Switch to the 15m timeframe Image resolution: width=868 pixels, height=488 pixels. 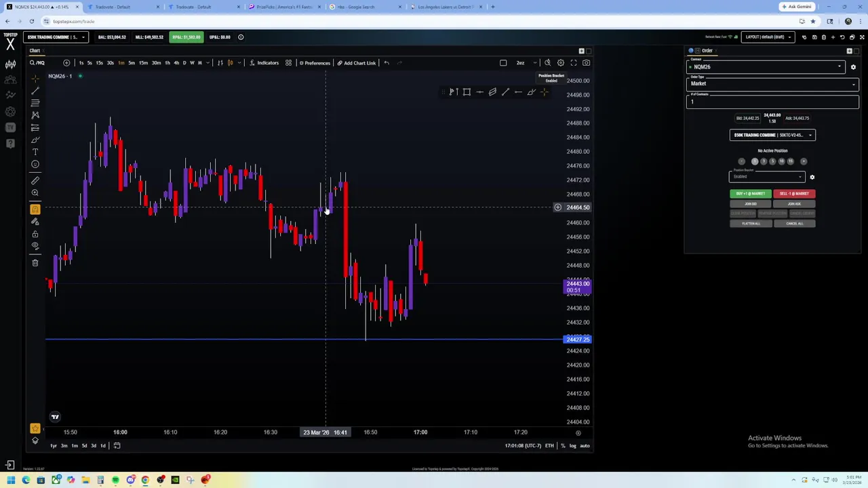143,63
